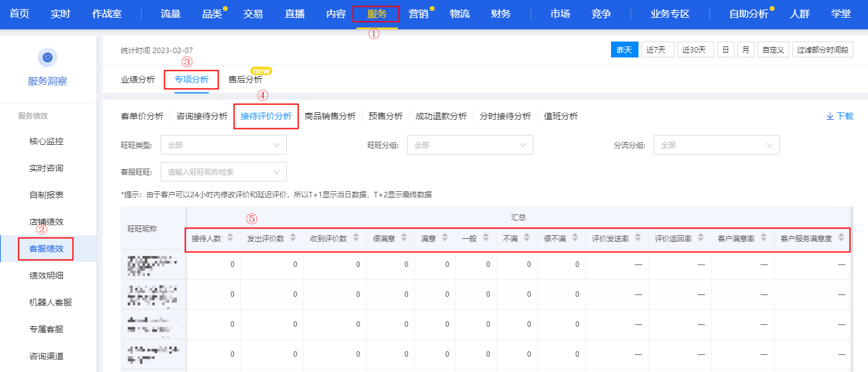Sort by 满意 column arrows
Screen dimensions: 868x372
point(445,238)
